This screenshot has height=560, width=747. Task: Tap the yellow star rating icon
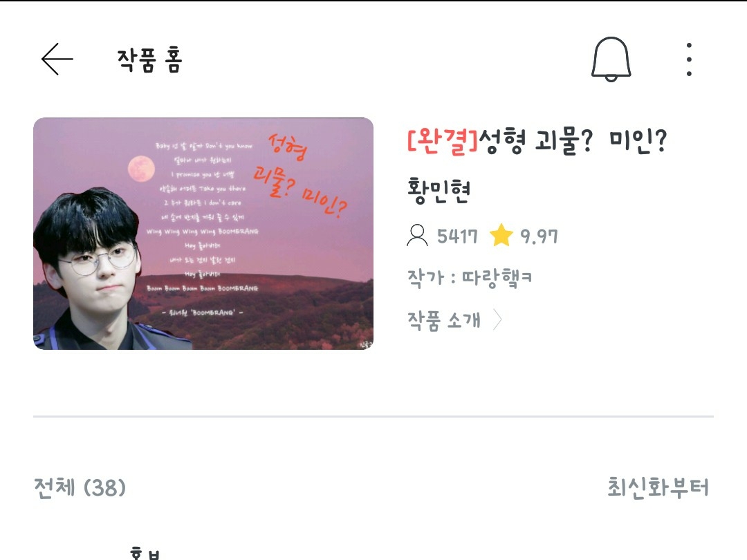[501, 235]
